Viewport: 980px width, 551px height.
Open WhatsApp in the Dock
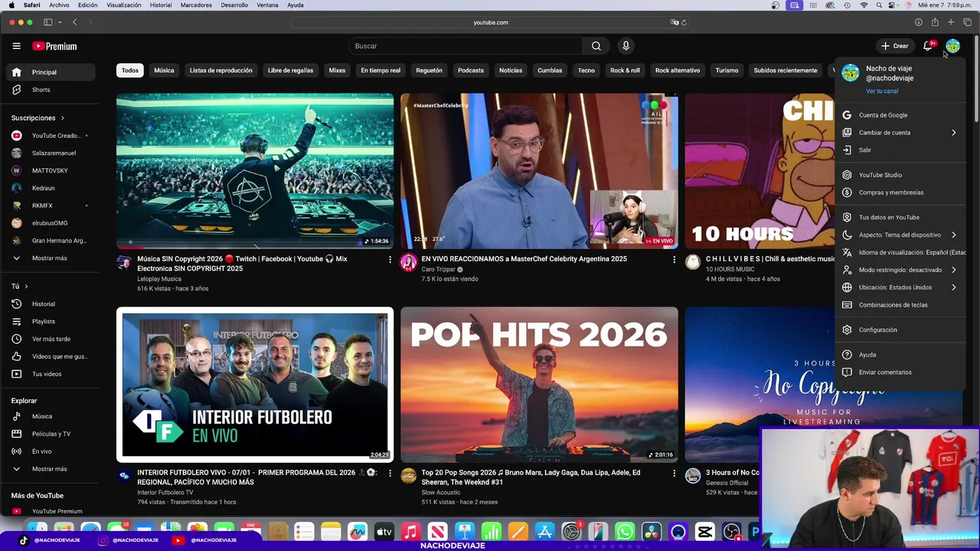625,532
